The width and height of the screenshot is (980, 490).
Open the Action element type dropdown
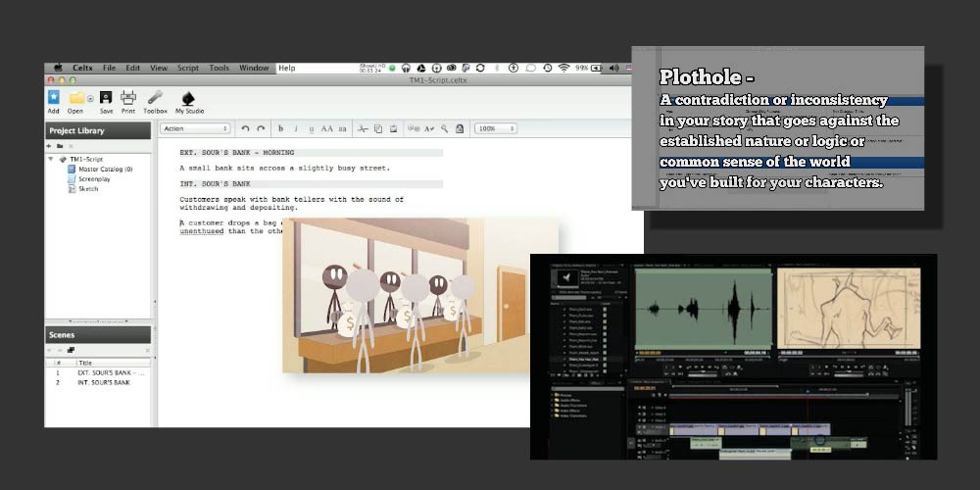click(194, 128)
